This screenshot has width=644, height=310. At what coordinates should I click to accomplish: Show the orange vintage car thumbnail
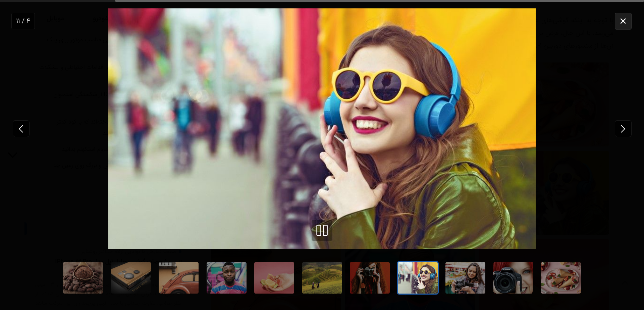click(178, 278)
